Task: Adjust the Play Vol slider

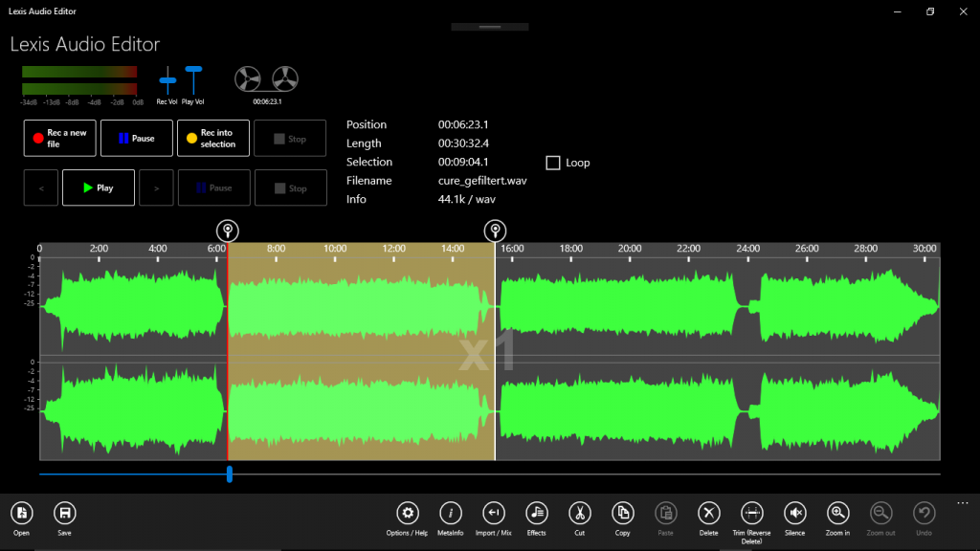Action: 194,69
